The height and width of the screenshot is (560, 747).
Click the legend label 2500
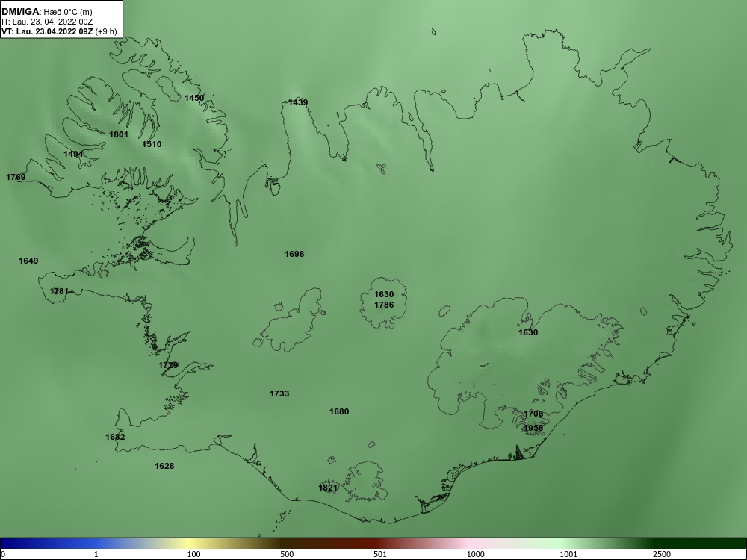click(x=662, y=554)
